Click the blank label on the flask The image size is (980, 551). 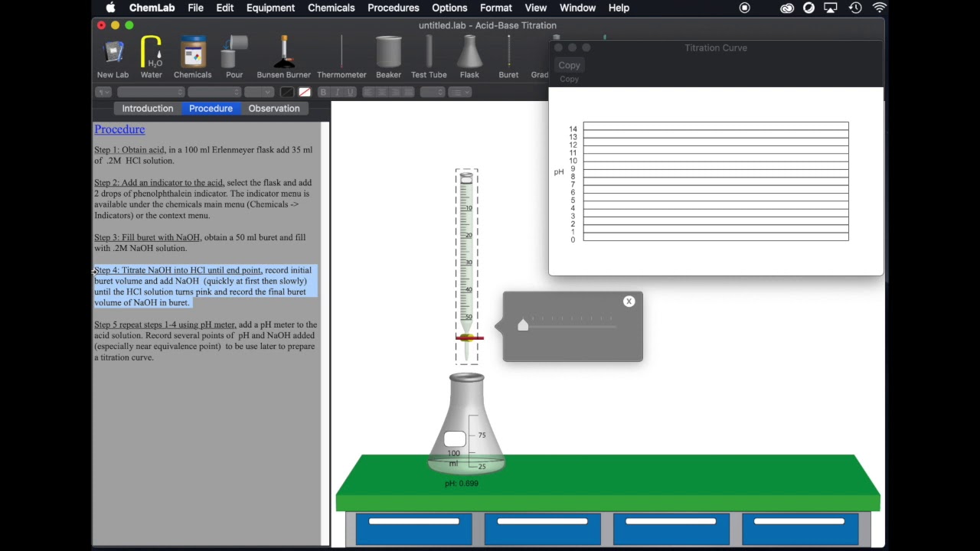pos(455,439)
